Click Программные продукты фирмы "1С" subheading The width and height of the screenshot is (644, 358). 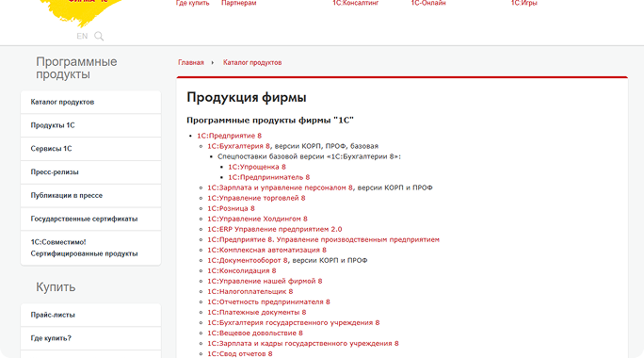click(270, 121)
